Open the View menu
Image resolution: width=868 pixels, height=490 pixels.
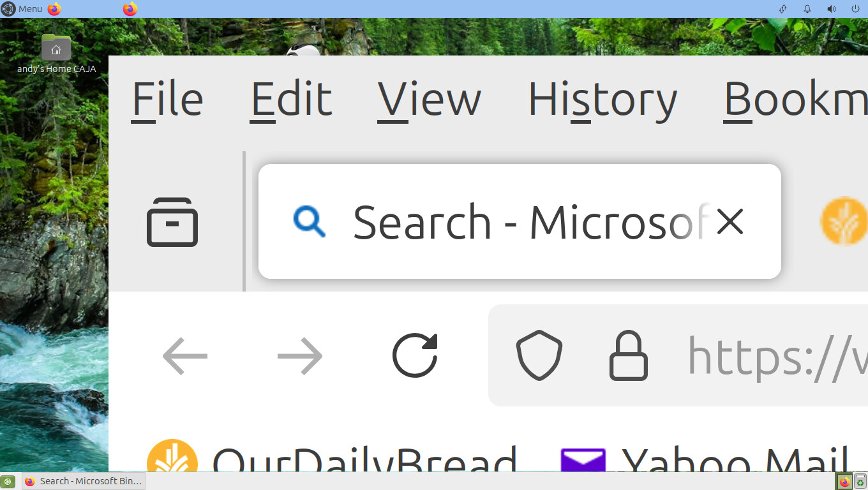[429, 100]
